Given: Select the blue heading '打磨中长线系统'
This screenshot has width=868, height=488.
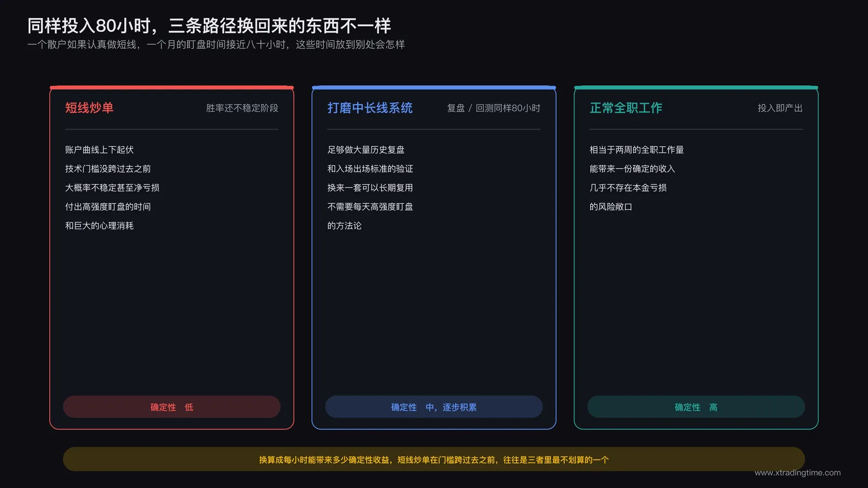Looking at the screenshot, I should click(x=370, y=108).
